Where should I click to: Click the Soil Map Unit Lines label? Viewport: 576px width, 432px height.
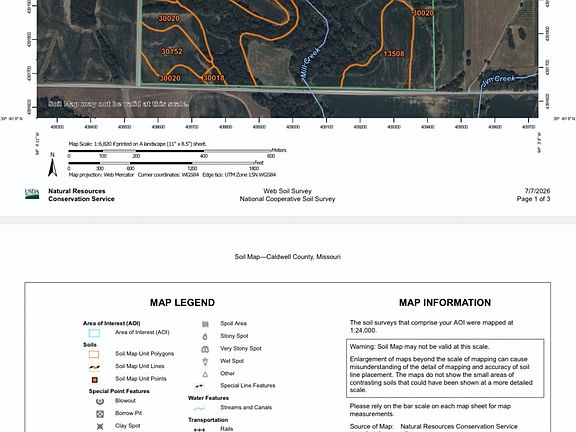pos(140,366)
